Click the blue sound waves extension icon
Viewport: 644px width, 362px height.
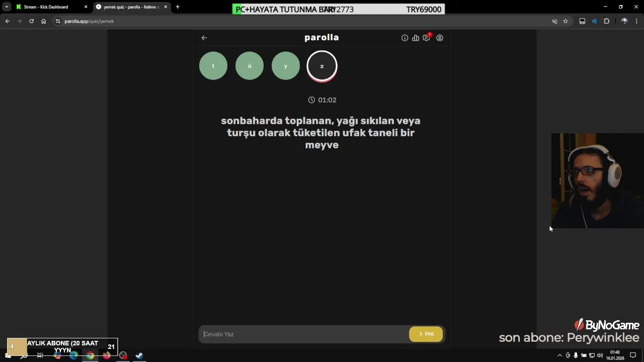(594, 21)
